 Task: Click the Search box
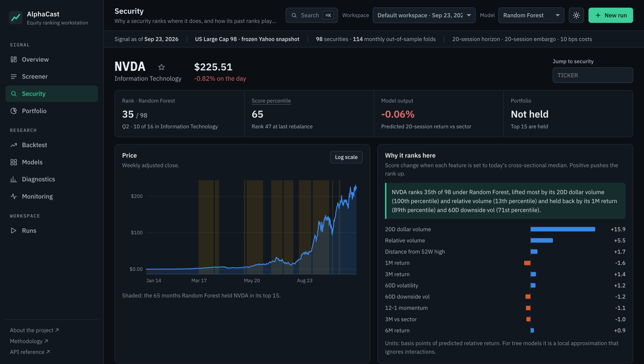point(312,15)
